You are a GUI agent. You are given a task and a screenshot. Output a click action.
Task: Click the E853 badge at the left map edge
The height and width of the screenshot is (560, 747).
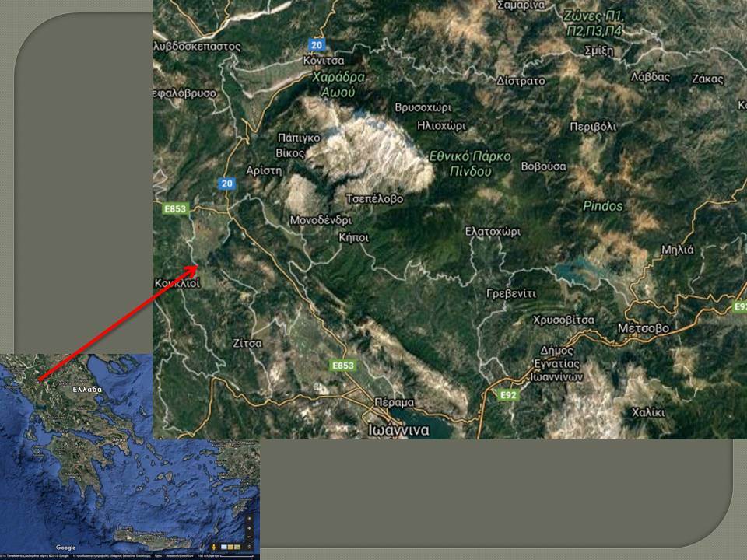pos(175,208)
